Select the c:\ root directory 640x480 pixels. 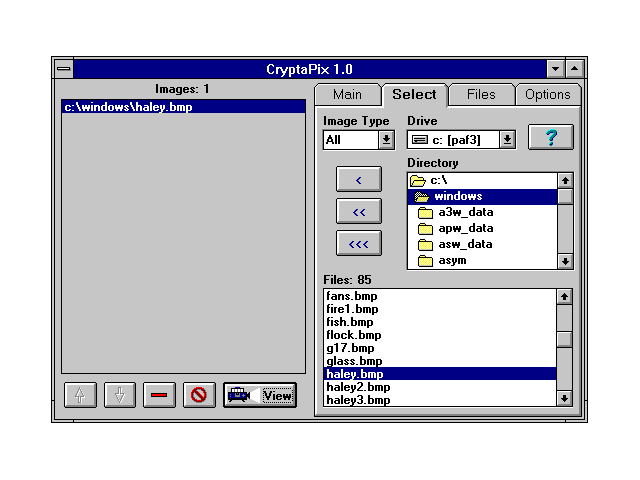pyautogui.click(x=440, y=180)
